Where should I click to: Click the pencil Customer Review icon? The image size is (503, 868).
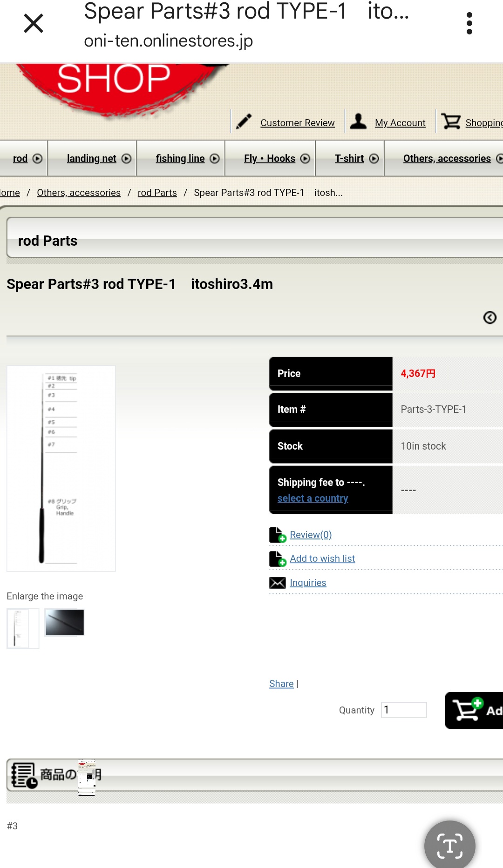[x=244, y=121]
